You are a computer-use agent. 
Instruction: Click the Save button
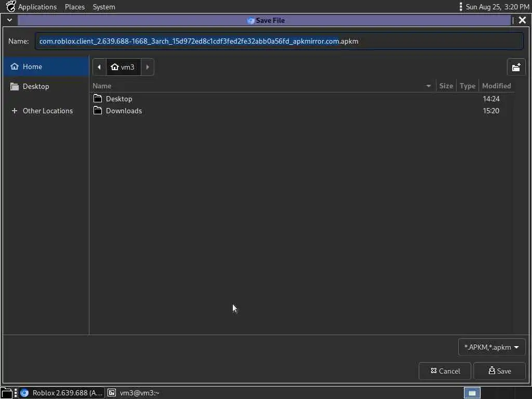click(499, 371)
